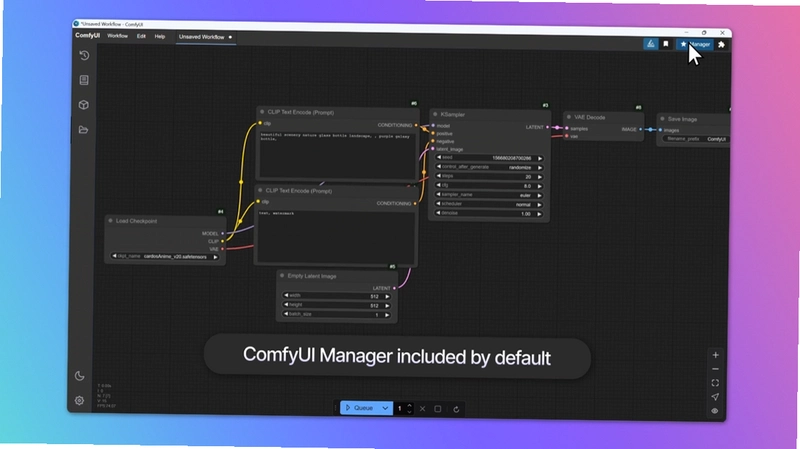Click the select mode arrow icon in canvas controls
The image size is (800, 449).
[715, 397]
